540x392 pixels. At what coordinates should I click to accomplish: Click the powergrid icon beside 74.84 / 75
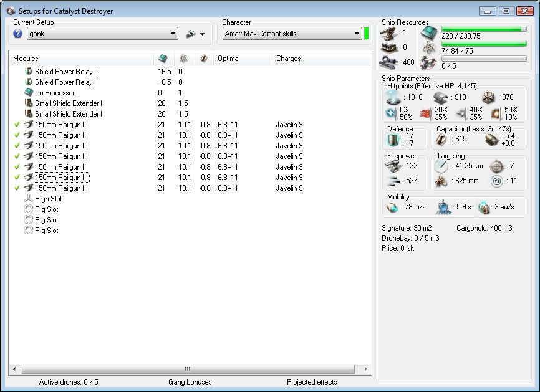428,47
